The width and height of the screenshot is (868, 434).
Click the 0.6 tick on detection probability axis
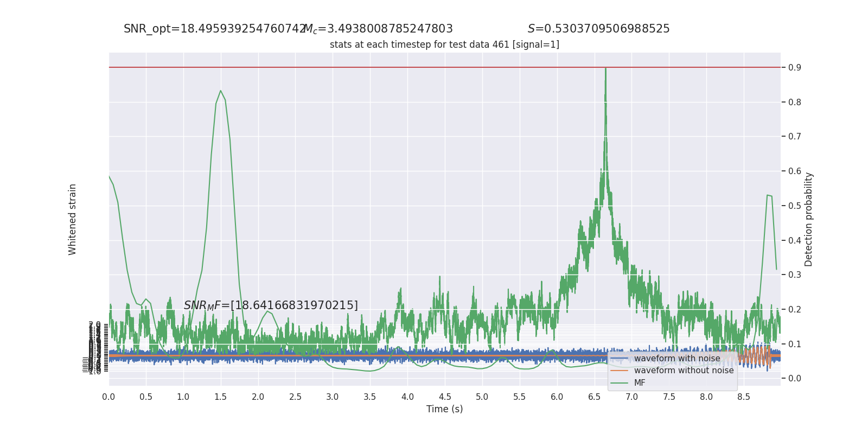(795, 171)
